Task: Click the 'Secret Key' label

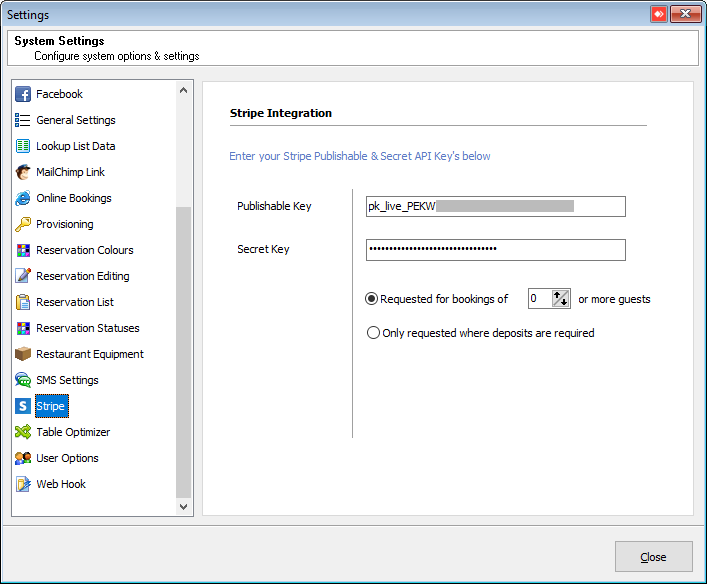Action: (x=263, y=249)
